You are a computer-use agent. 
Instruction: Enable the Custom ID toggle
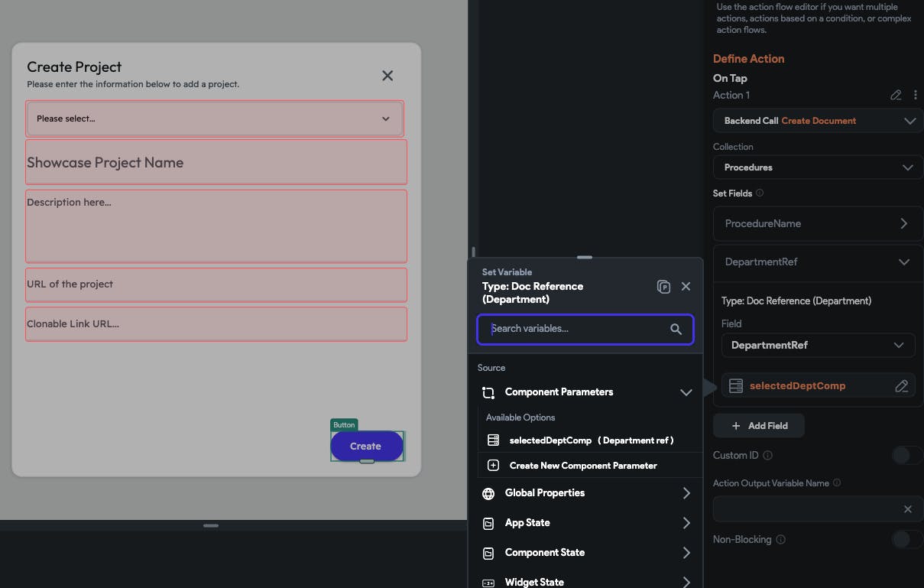pyautogui.click(x=906, y=456)
